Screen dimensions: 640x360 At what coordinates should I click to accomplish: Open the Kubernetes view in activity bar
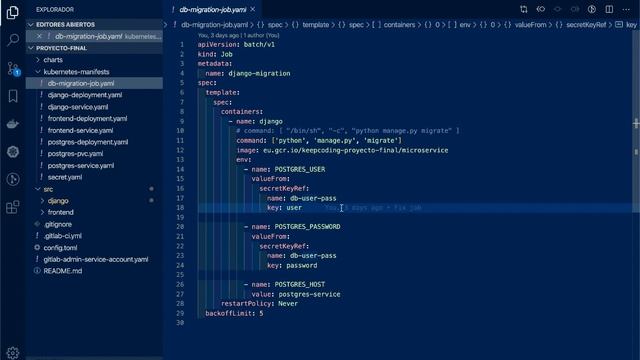[x=13, y=151]
